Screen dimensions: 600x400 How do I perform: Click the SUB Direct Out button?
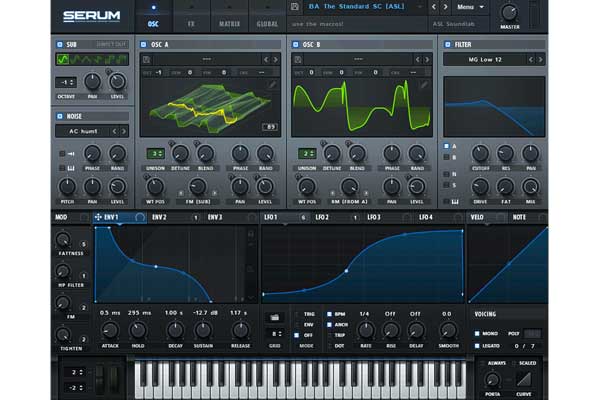(x=111, y=44)
